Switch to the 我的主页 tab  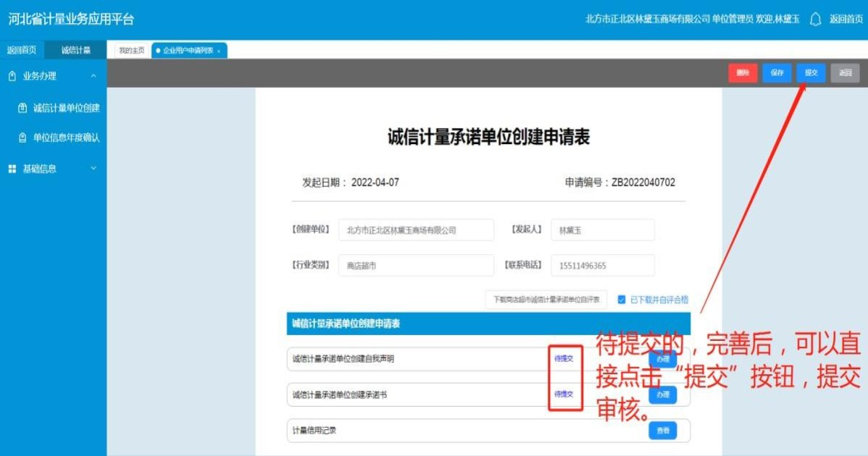tap(131, 51)
